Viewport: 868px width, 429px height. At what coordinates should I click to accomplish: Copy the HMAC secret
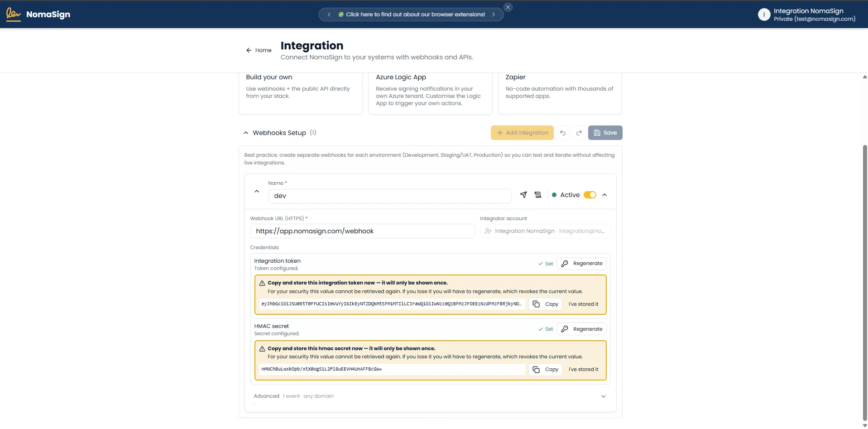[546, 370]
